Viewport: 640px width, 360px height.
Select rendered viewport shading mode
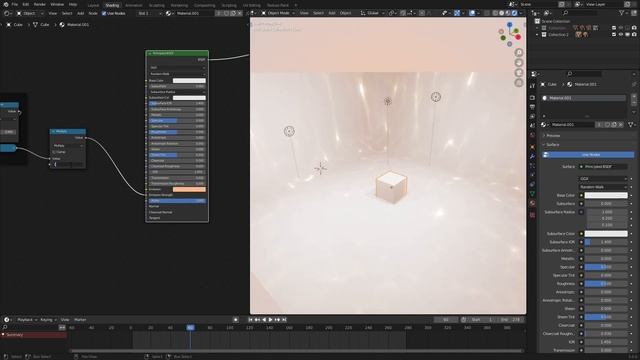tap(515, 13)
